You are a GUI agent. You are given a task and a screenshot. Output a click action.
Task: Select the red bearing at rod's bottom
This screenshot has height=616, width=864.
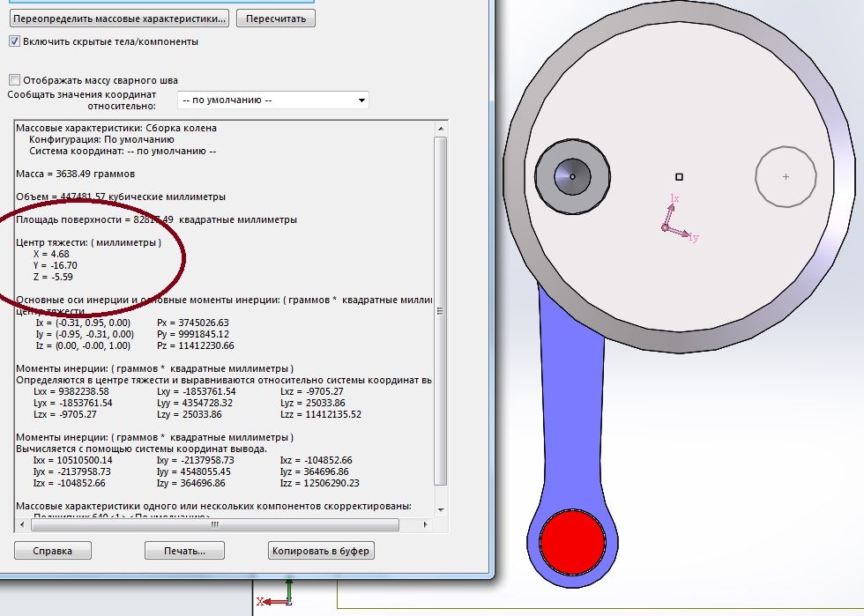point(571,542)
